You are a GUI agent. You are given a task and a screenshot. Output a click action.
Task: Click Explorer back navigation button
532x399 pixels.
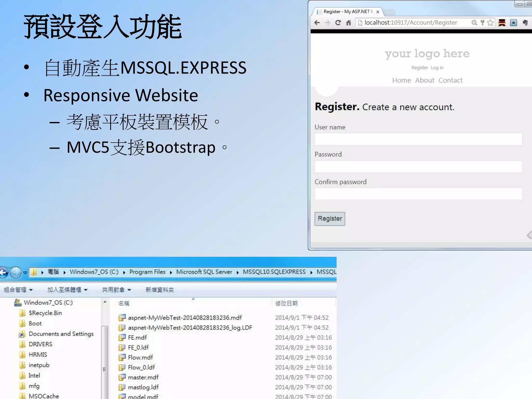pyautogui.click(x=3, y=273)
